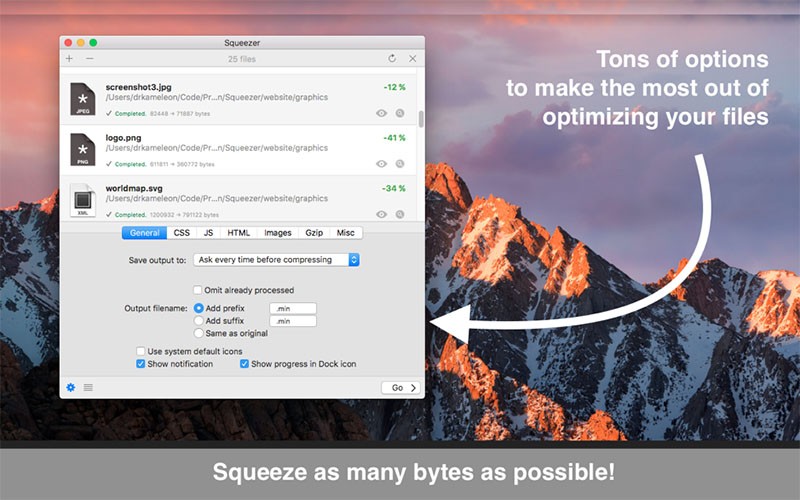Click the Completed status under logo.png
This screenshot has width=800, height=500.
[131, 164]
